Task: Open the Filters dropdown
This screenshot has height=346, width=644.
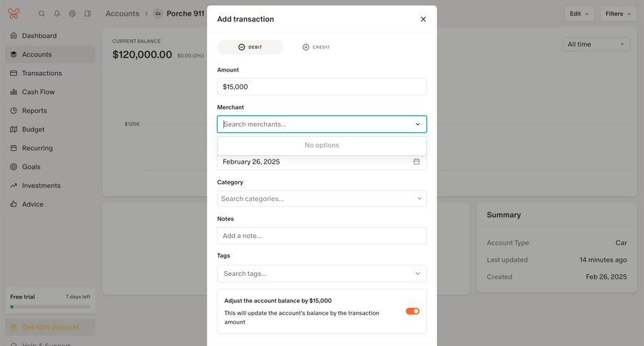Action: (x=618, y=14)
